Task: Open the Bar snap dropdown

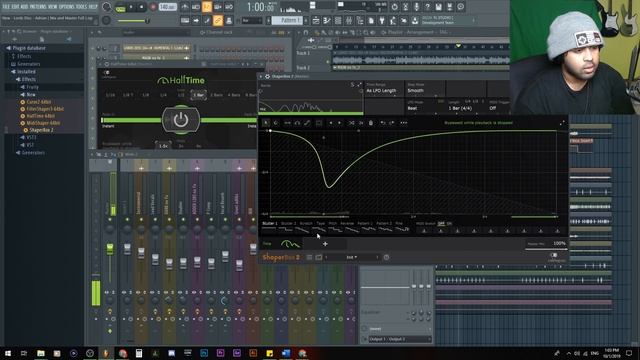Action: 252,20
